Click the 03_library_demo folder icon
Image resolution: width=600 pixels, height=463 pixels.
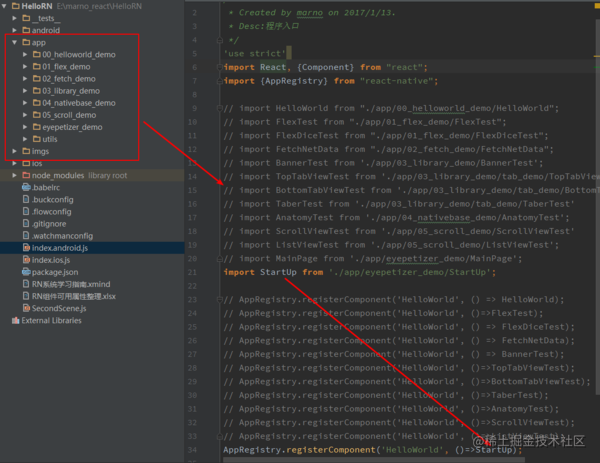(37, 91)
